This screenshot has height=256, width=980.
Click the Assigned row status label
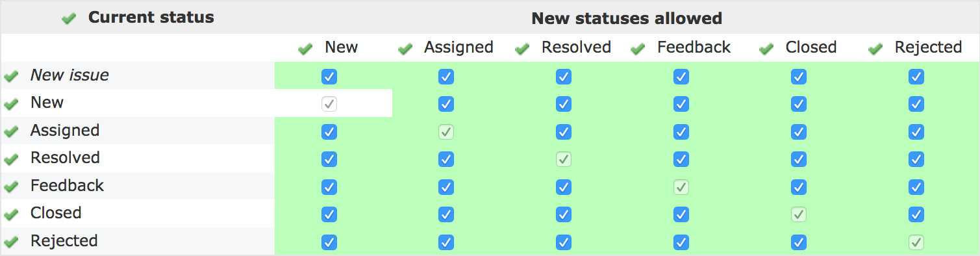click(x=65, y=131)
